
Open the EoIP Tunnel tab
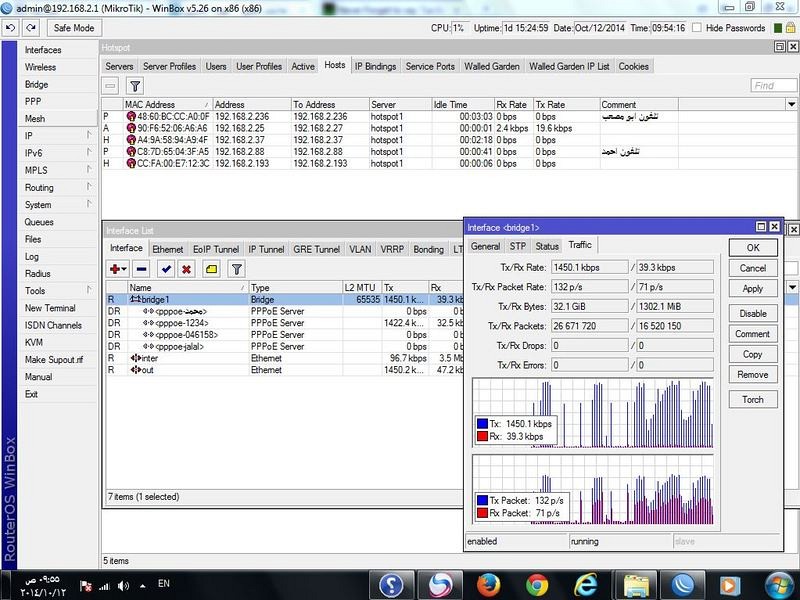[216, 249]
